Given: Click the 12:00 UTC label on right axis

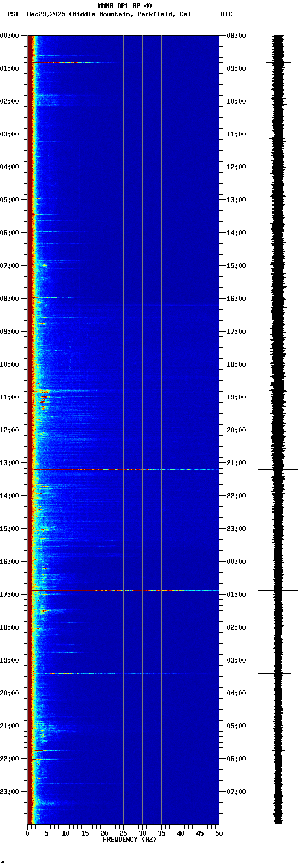Looking at the screenshot, I should [x=236, y=167].
